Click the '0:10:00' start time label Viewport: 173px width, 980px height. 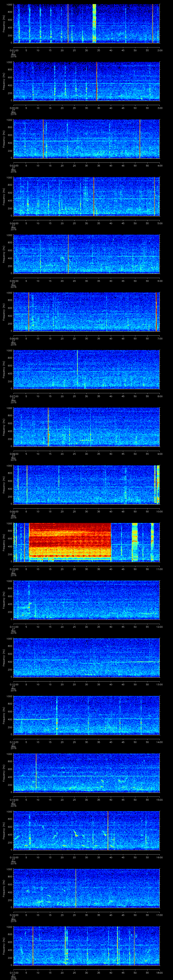pos(14,569)
